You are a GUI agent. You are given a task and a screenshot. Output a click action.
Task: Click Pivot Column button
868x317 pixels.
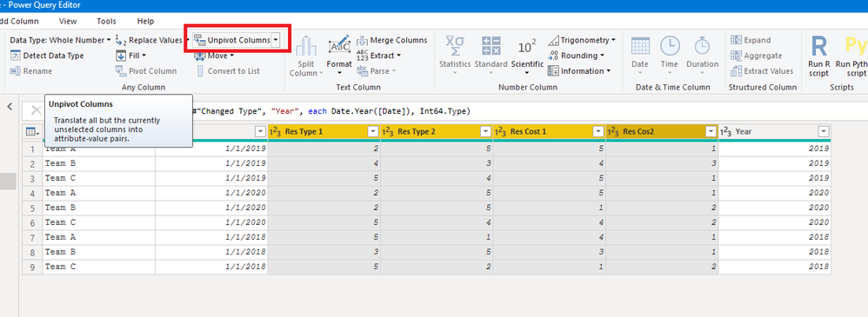point(146,71)
